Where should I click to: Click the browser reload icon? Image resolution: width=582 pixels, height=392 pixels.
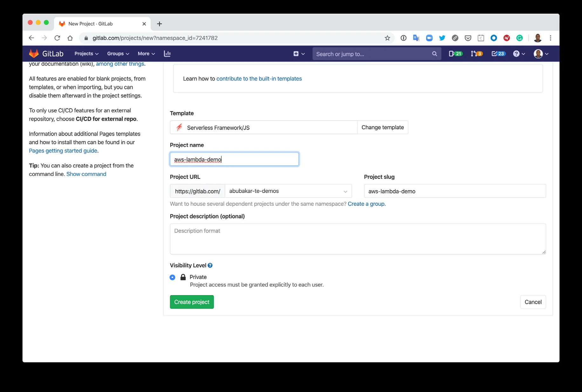57,38
